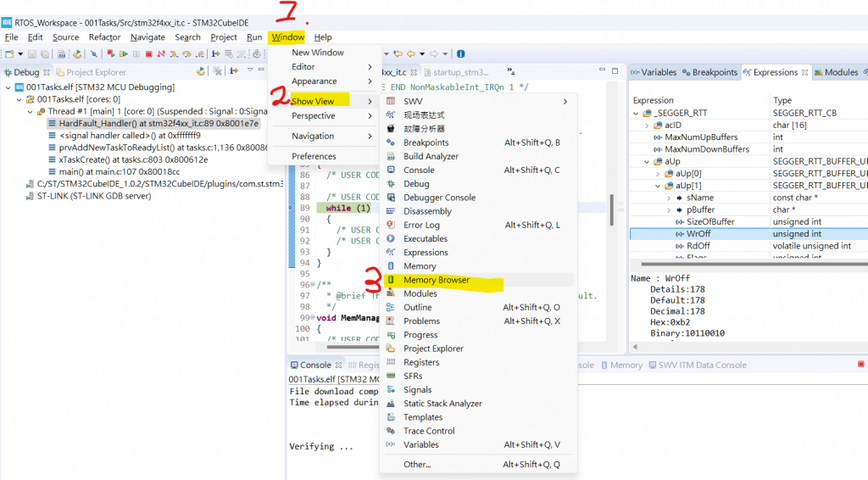
Task: Click the Suspend debug icon
Action: point(136,54)
